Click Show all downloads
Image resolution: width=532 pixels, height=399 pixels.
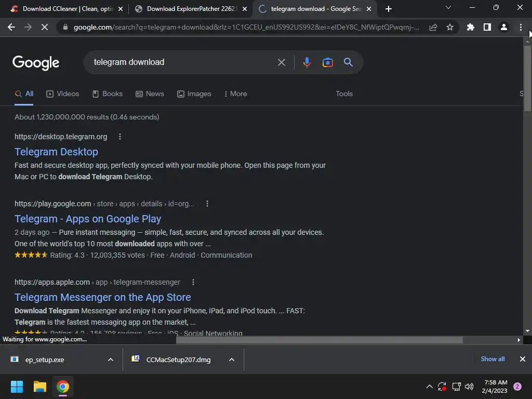coord(493,359)
